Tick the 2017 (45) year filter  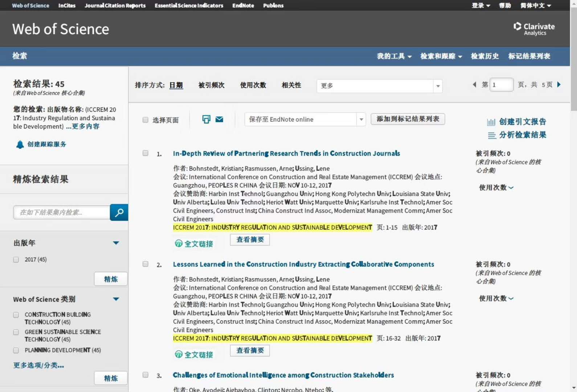coord(16,260)
